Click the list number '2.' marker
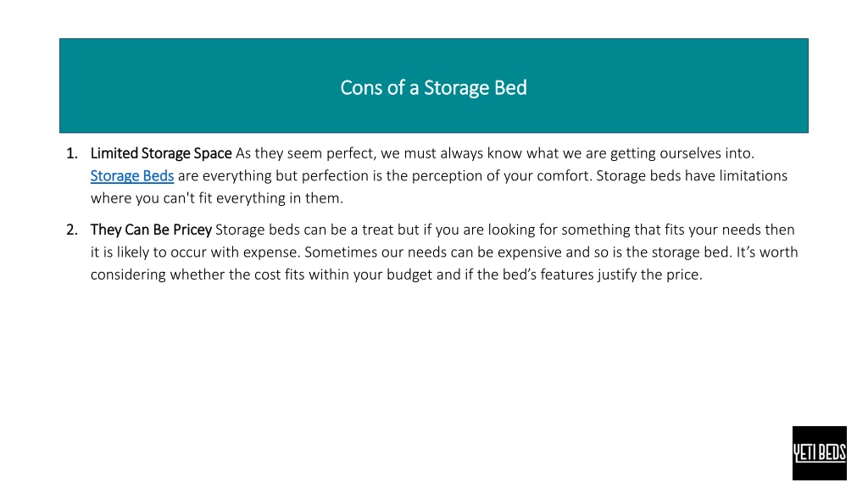868x488 pixels. coord(72,230)
